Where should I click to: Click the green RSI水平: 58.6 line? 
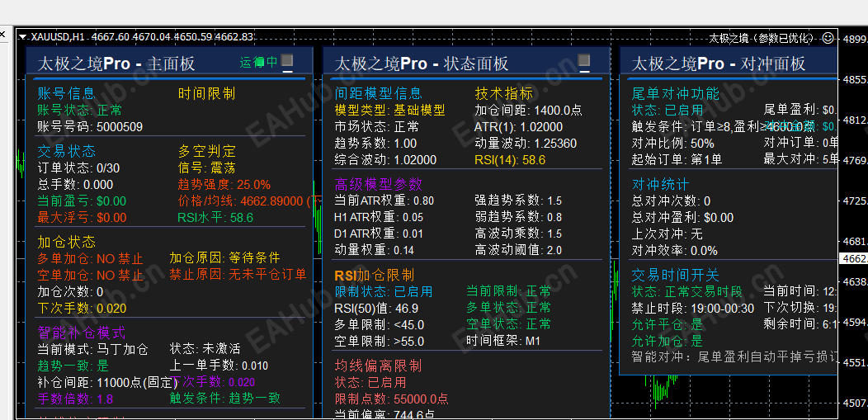[215, 218]
